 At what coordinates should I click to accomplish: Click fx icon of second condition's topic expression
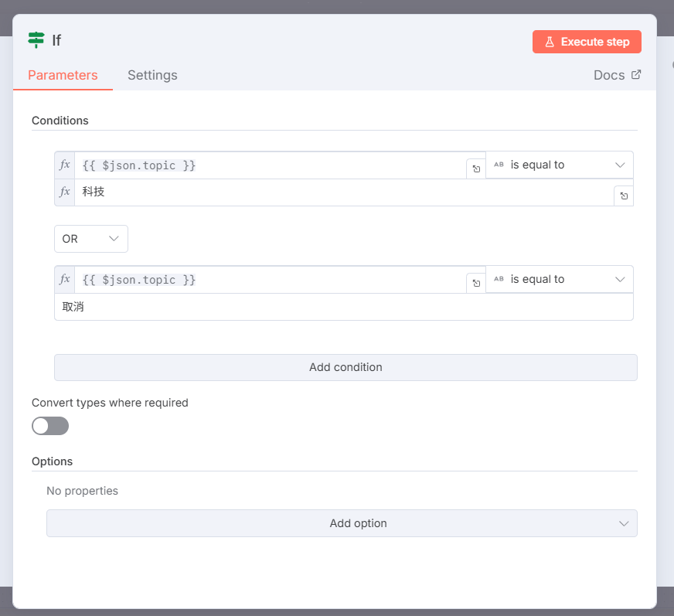pos(65,280)
